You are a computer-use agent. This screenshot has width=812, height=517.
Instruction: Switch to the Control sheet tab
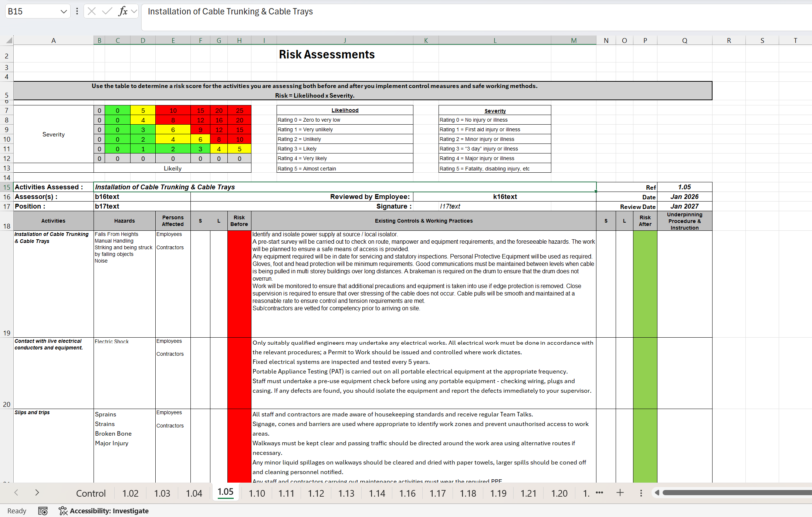(91, 493)
